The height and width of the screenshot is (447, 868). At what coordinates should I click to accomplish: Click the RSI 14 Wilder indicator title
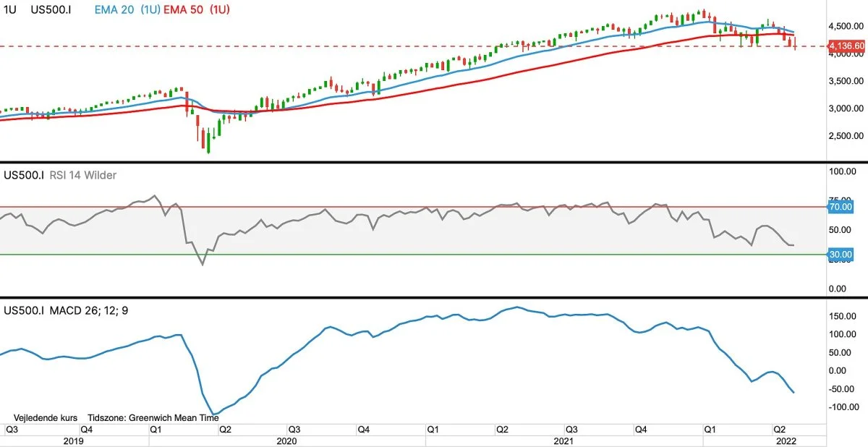tap(83, 175)
